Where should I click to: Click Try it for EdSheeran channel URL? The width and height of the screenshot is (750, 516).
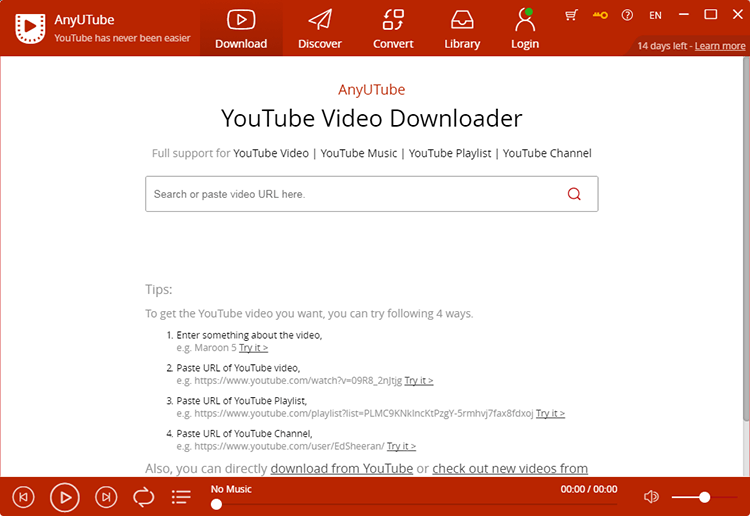tap(401, 446)
